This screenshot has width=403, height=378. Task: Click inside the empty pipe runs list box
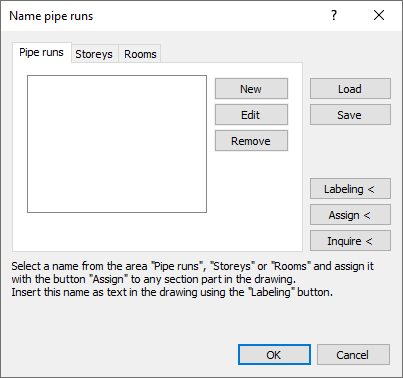coord(117,144)
